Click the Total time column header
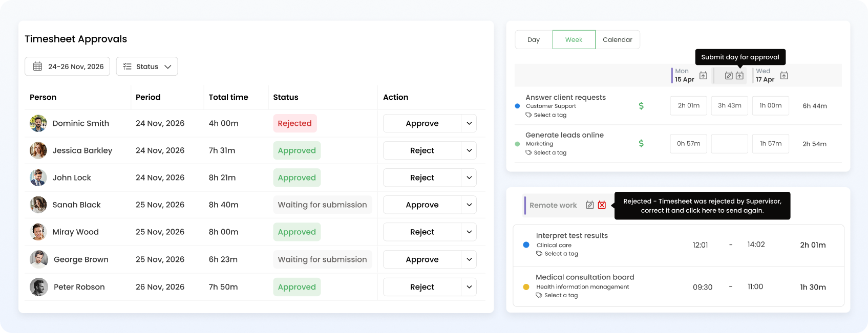 228,97
